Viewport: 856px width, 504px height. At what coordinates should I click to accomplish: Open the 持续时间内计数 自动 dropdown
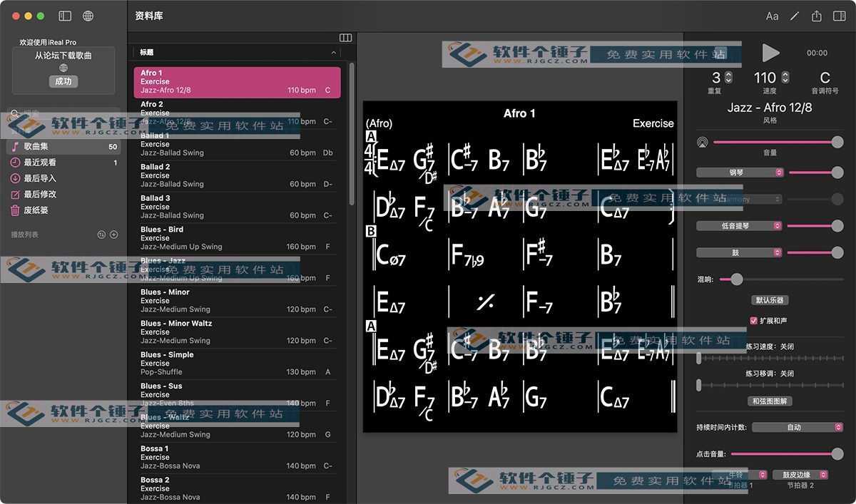[798, 428]
